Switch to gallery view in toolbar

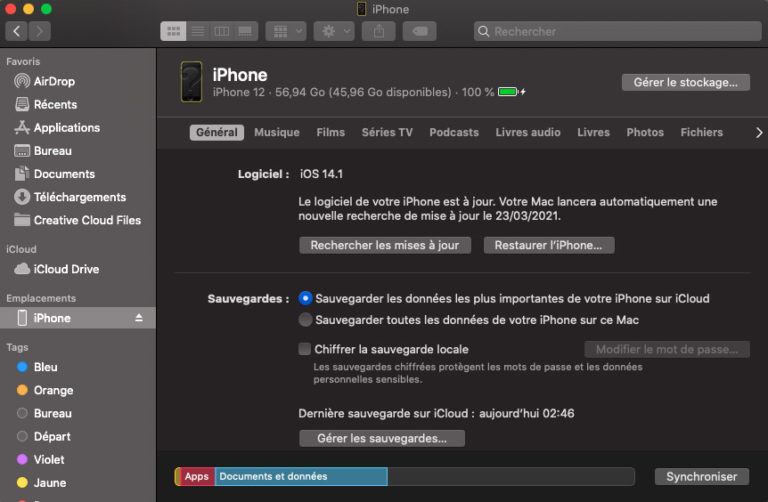pos(245,31)
